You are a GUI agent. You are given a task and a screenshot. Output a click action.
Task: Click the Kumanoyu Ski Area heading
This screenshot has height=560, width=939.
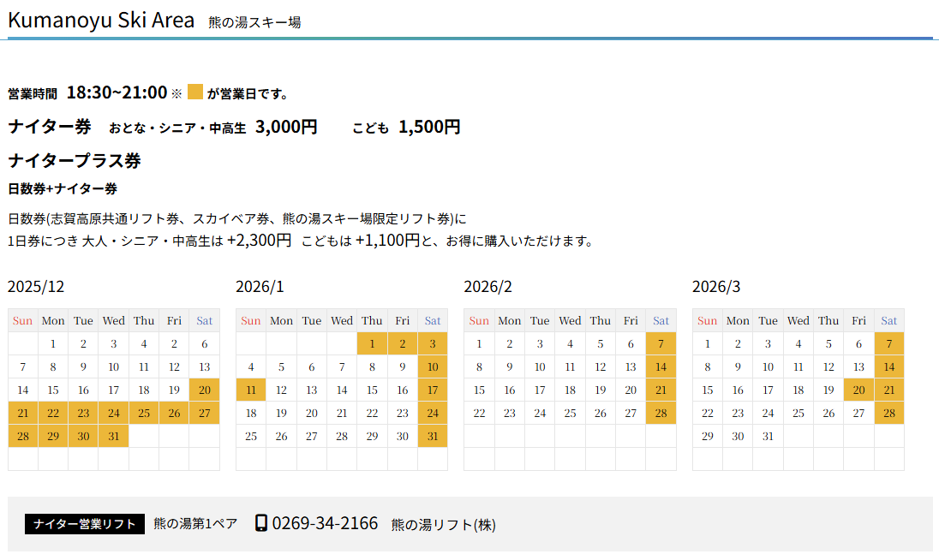[x=101, y=20]
